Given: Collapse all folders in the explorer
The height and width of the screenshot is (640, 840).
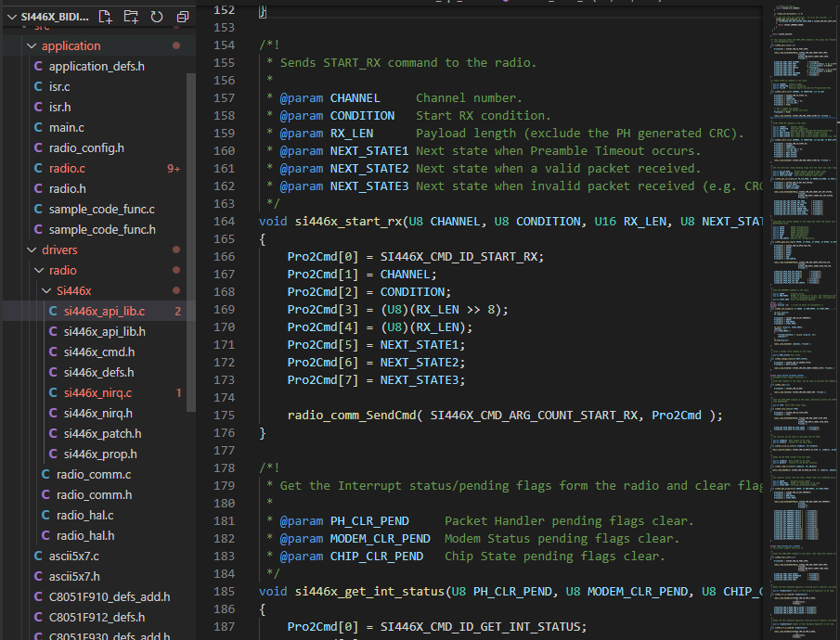Looking at the screenshot, I should (183, 17).
